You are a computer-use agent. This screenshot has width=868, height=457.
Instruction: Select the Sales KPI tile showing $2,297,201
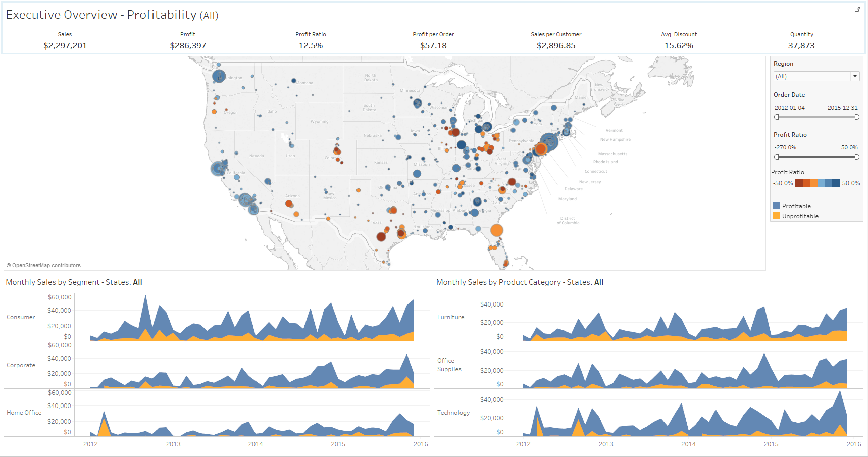coord(65,45)
